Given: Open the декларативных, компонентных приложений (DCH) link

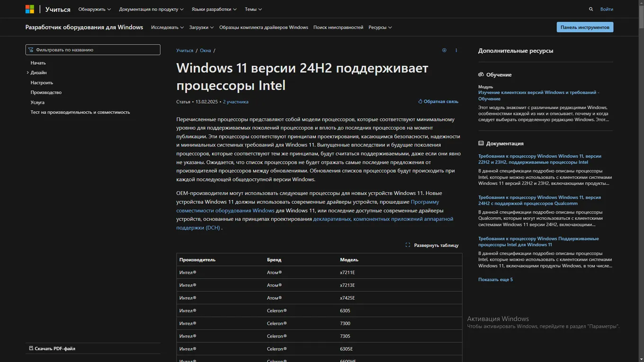Looking at the screenshot, I should [315, 223].
